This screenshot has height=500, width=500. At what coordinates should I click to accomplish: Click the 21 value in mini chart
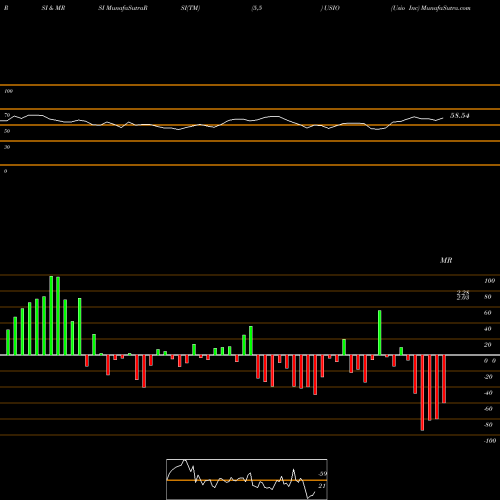pyautogui.click(x=322, y=486)
